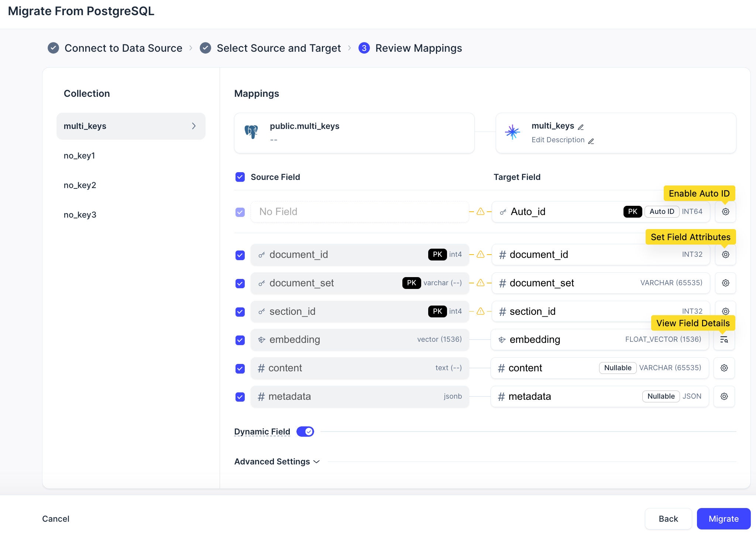Image resolution: width=756 pixels, height=535 pixels.
Task: Open settings gear for section_id target field
Action: (725, 311)
